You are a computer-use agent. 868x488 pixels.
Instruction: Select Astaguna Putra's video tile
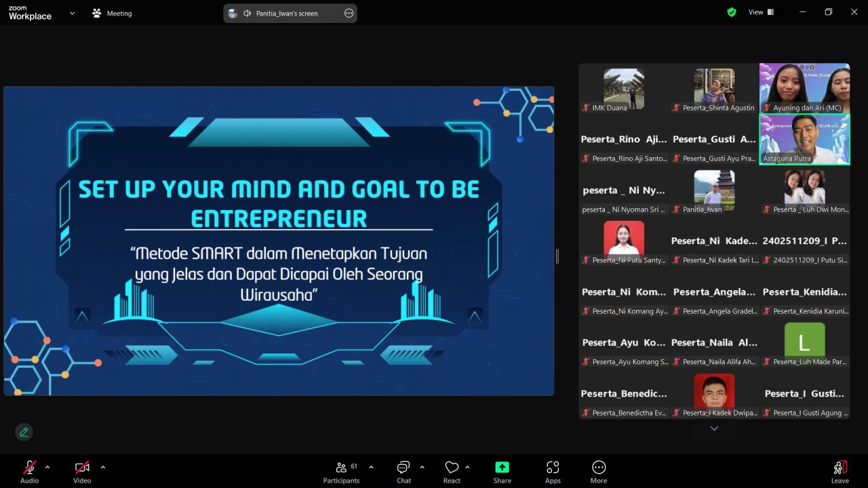coord(804,139)
